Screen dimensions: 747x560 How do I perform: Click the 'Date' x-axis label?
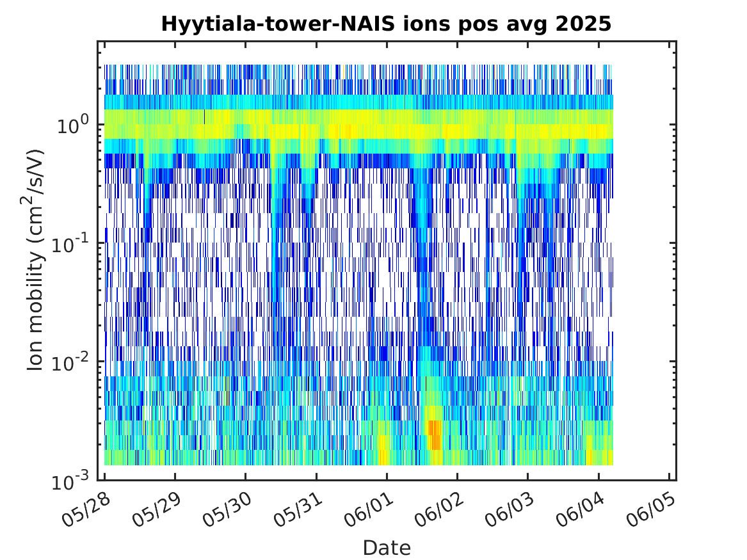pos(387,548)
